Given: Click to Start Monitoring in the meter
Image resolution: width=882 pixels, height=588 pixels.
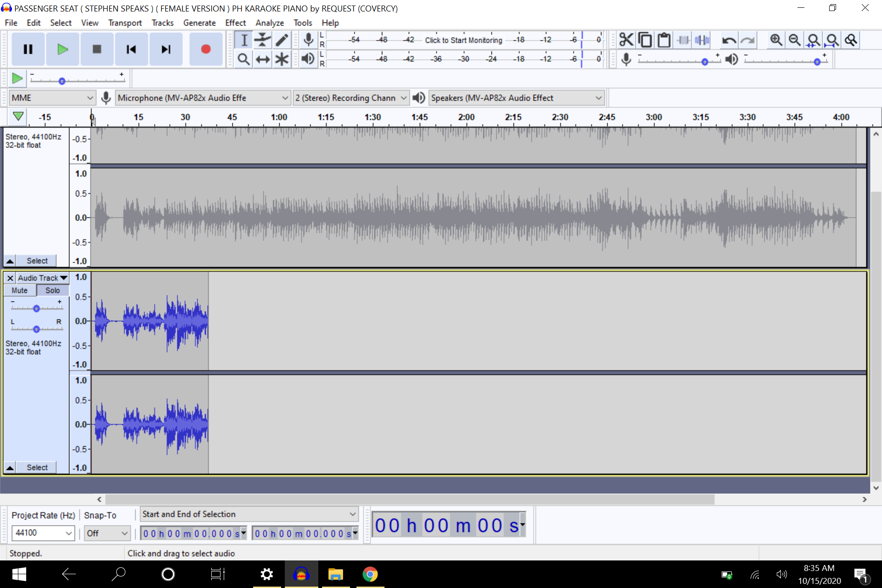Looking at the screenshot, I should tap(463, 40).
